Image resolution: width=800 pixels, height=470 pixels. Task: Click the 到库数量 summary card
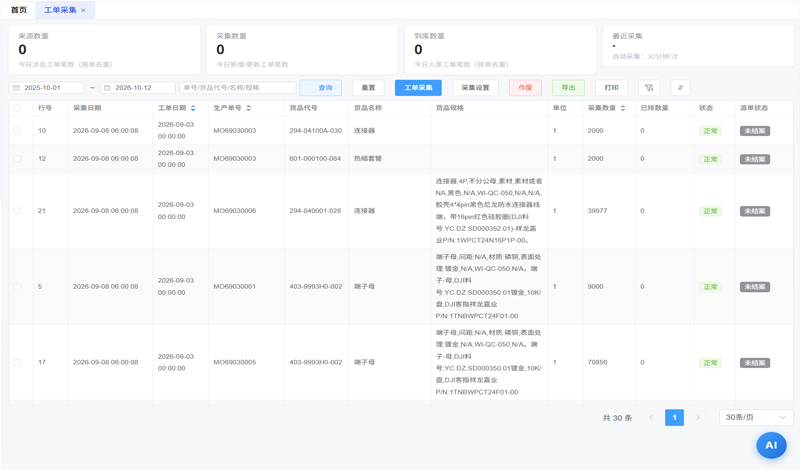500,50
